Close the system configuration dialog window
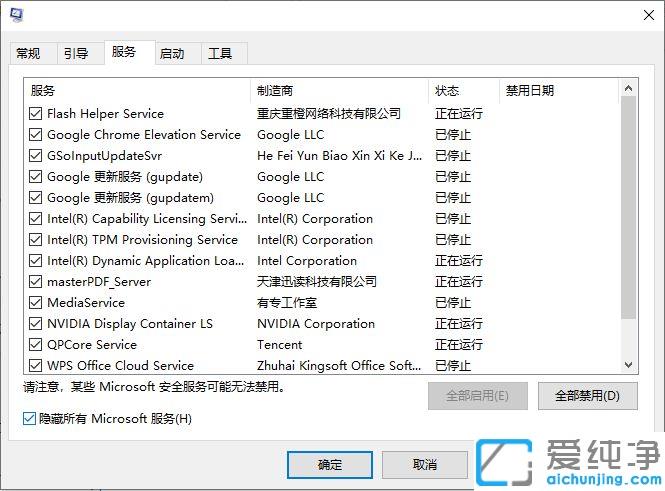 pyautogui.click(x=648, y=14)
